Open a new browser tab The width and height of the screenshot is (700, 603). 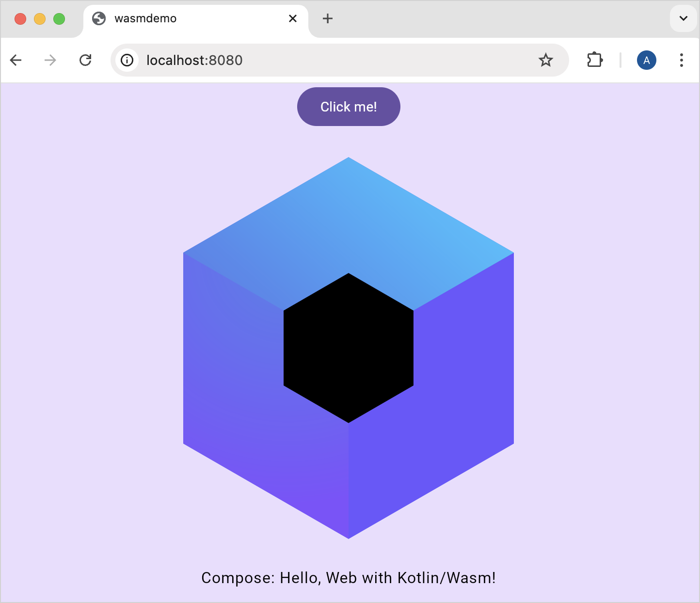click(x=328, y=18)
